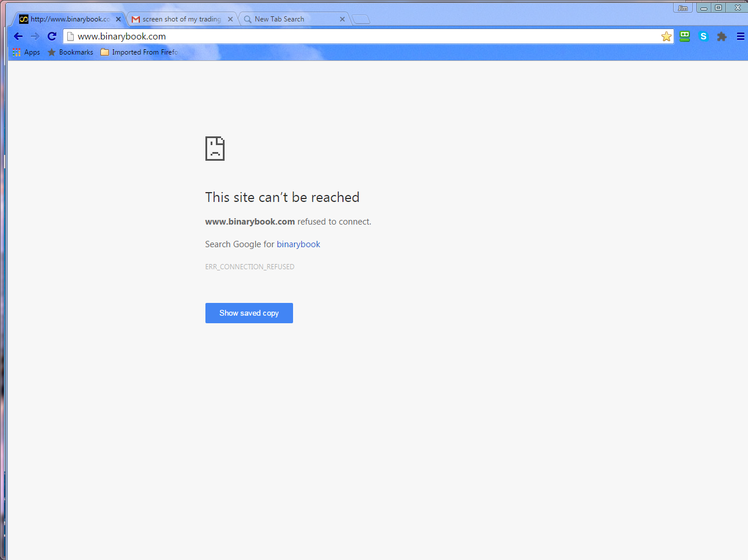Screen dimensions: 748x560
Task: Click the ERR_CONNECTION_REFUSED error code
Action: [x=250, y=267]
